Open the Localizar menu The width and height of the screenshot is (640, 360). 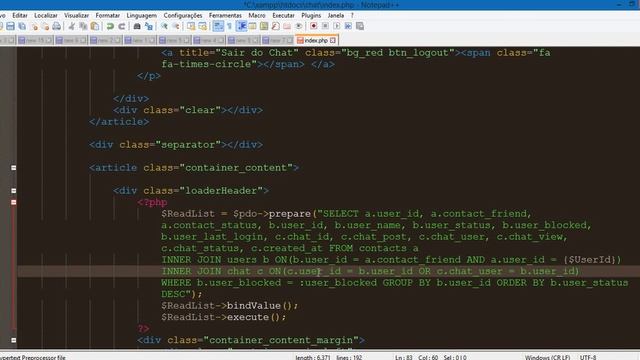click(x=46, y=15)
